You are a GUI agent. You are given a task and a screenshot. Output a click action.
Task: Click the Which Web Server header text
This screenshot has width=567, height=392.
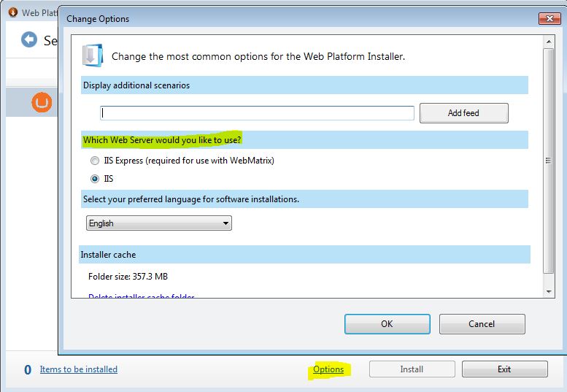tap(162, 140)
